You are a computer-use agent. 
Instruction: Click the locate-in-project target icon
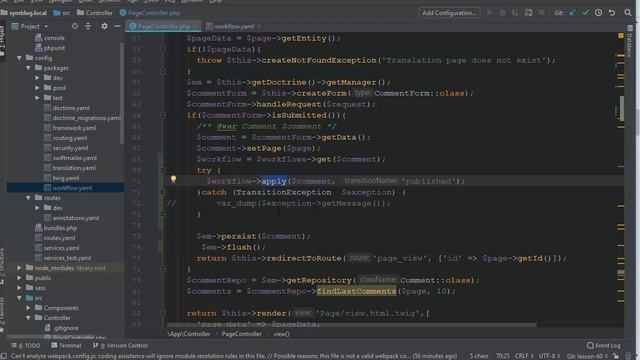click(x=75, y=26)
